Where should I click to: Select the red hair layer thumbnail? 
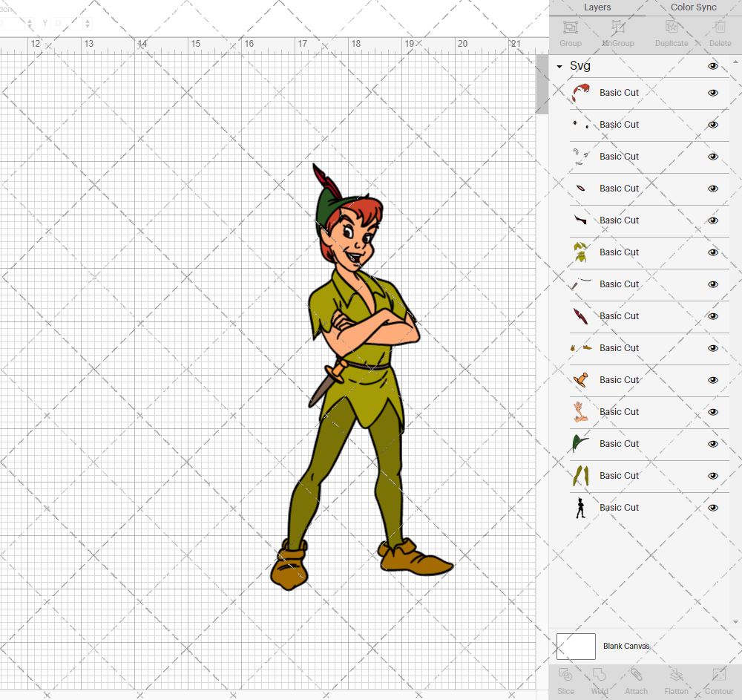[581, 93]
